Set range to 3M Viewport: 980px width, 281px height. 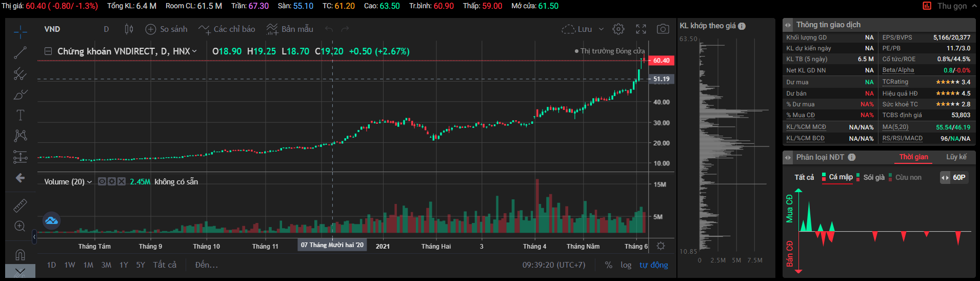click(106, 265)
